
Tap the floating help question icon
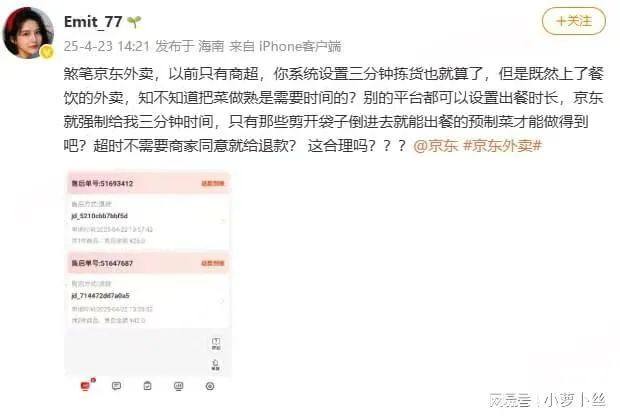pyautogui.click(x=216, y=344)
